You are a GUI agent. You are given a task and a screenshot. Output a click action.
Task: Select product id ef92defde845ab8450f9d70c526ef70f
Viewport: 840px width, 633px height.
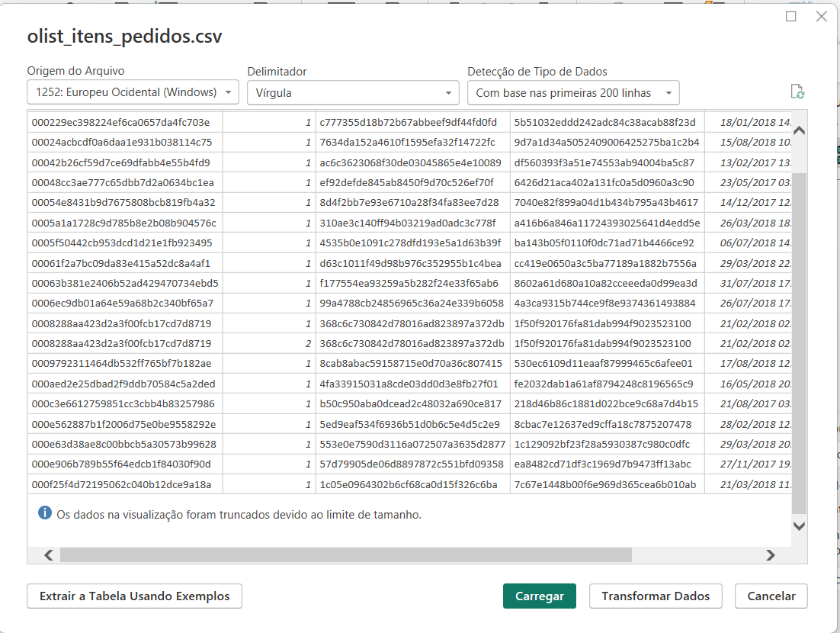tap(412, 182)
